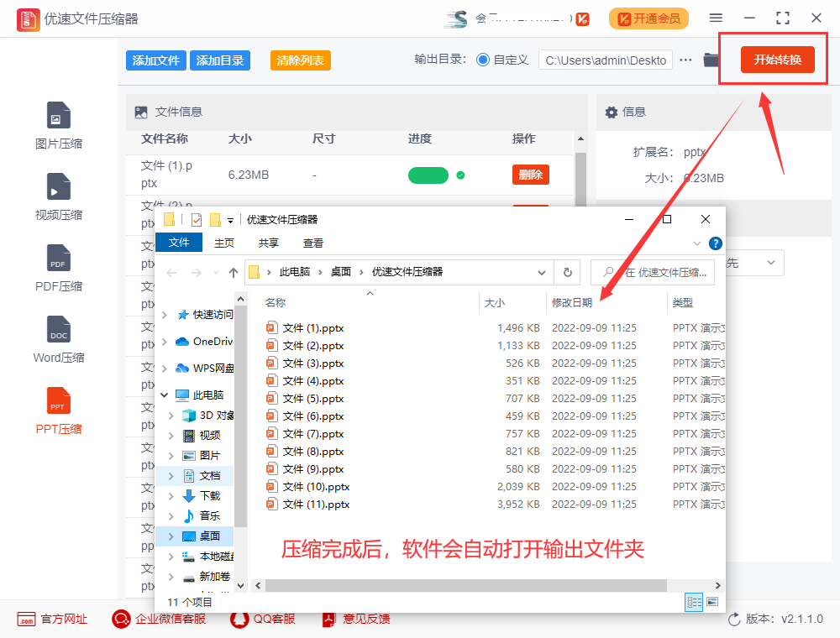Open the Explorer address history dropdown

(x=542, y=273)
